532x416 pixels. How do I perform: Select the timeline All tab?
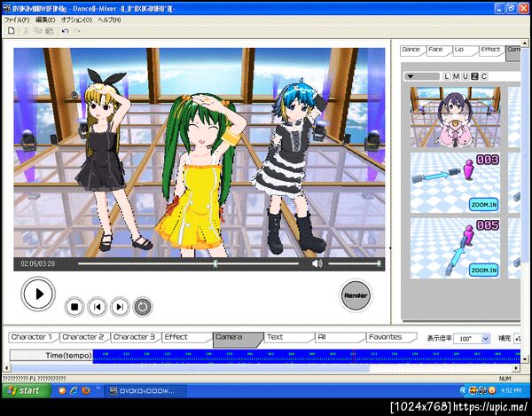(340, 337)
